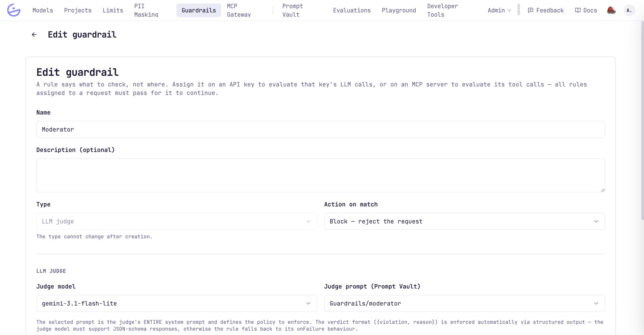The image size is (644, 335).
Task: Expand the Admin menu
Action: (499, 10)
